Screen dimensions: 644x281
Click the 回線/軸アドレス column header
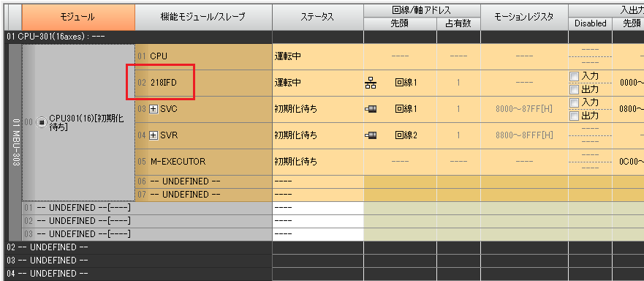point(422,11)
